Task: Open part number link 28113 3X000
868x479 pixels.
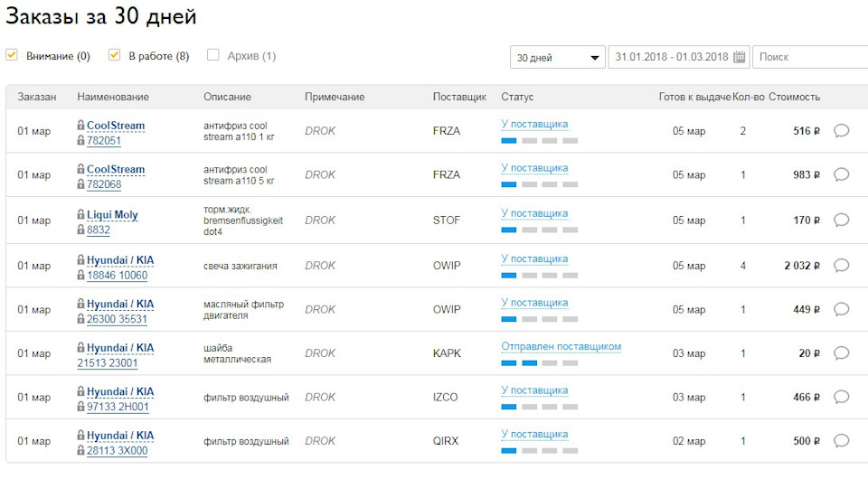Action: pyautogui.click(x=118, y=450)
